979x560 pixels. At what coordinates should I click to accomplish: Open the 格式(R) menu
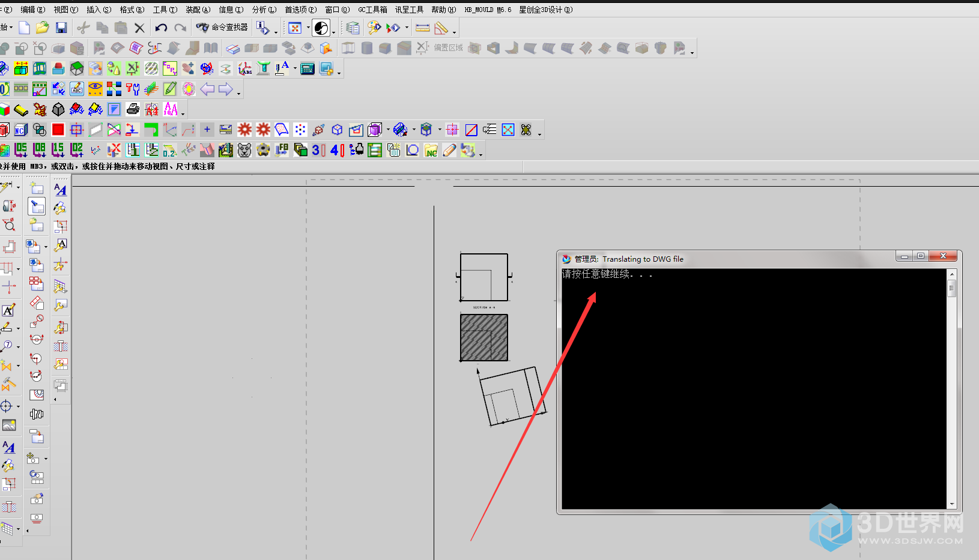132,10
